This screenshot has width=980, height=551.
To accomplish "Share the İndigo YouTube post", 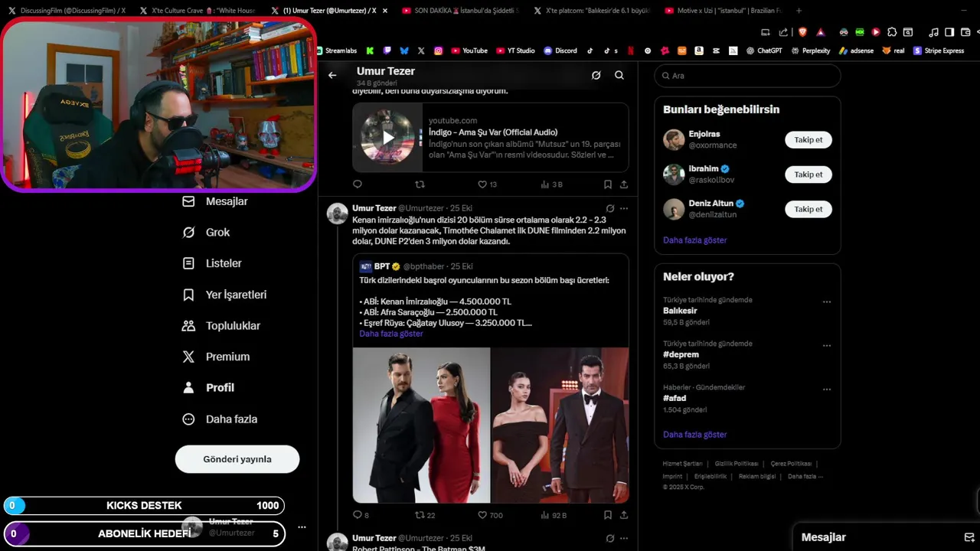I will point(624,184).
